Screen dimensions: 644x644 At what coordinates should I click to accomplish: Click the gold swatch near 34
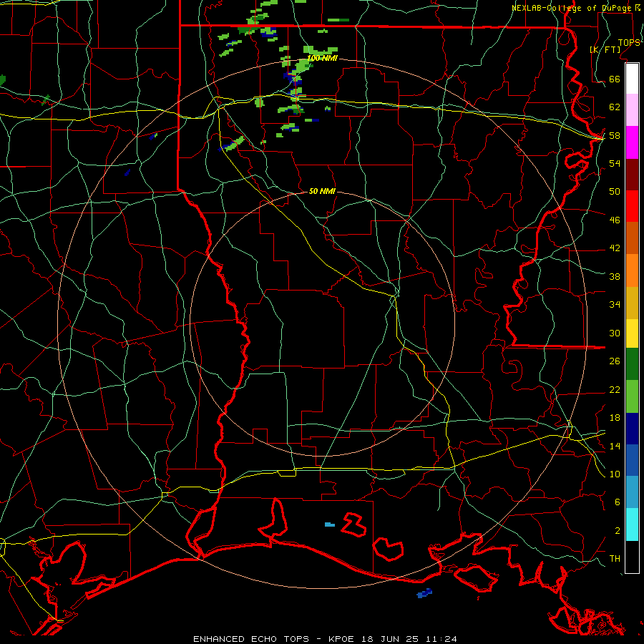click(x=632, y=303)
